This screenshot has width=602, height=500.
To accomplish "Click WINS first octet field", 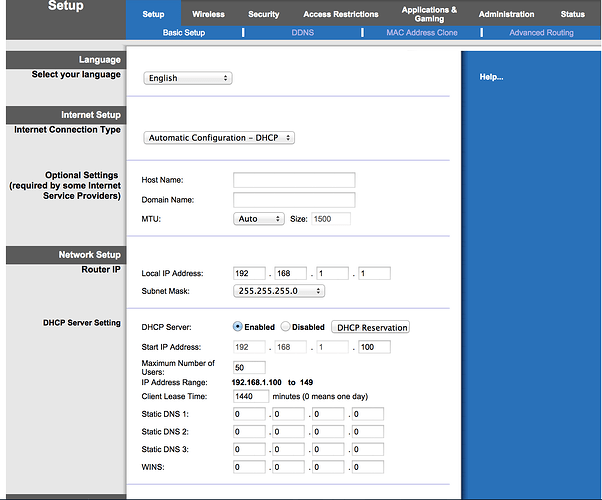I will (x=249, y=467).
